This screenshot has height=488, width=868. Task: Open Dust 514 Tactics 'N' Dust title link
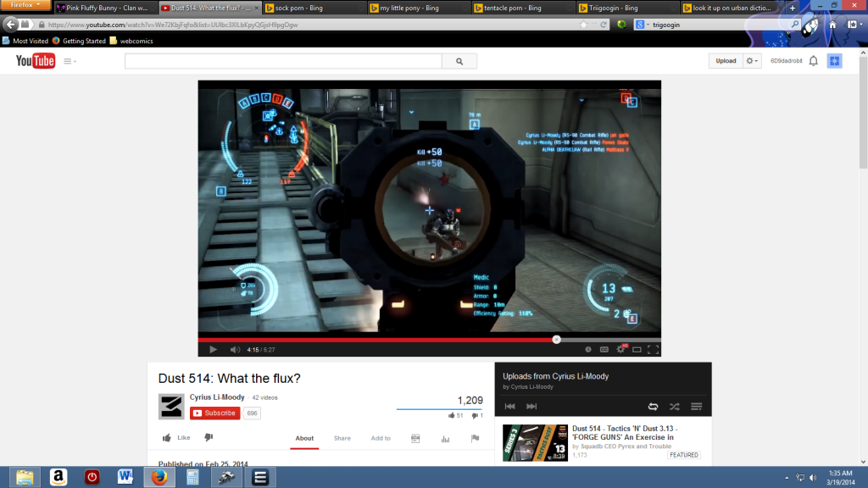coord(625,433)
